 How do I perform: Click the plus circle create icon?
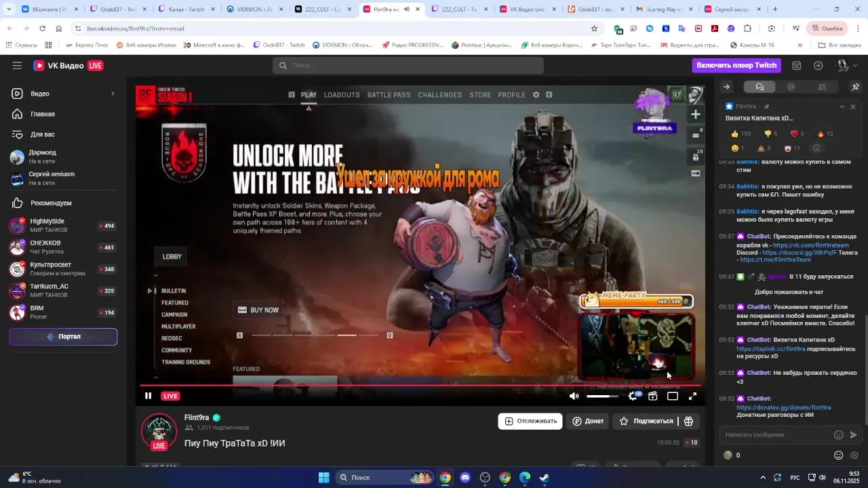[818, 66]
